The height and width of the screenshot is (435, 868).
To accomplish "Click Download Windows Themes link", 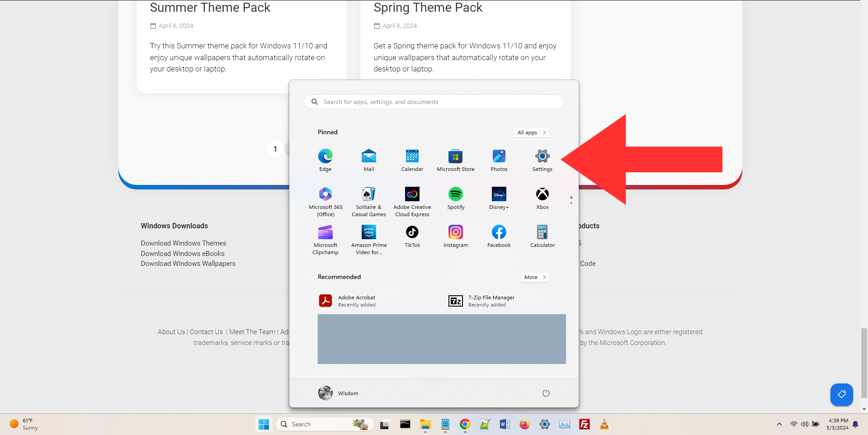I will [x=183, y=243].
